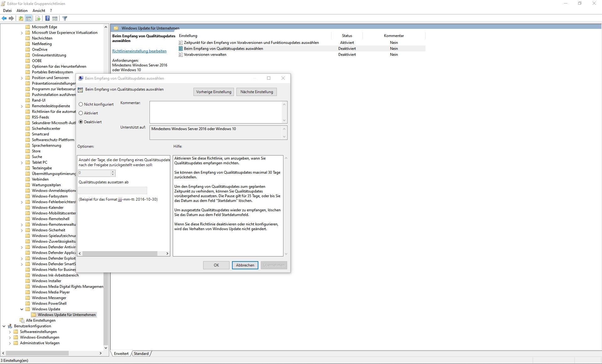Click the dialog title bar policy icon
Viewport: 602px width, 364px height.
pos(81,78)
